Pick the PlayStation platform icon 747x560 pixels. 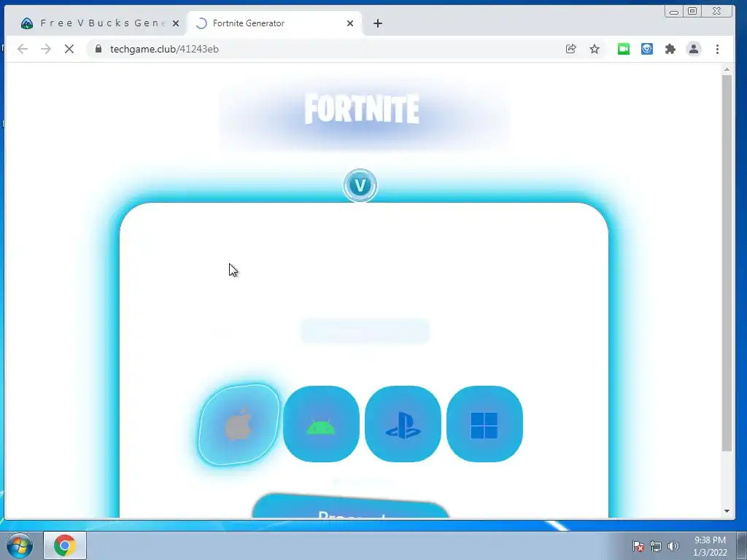403,424
